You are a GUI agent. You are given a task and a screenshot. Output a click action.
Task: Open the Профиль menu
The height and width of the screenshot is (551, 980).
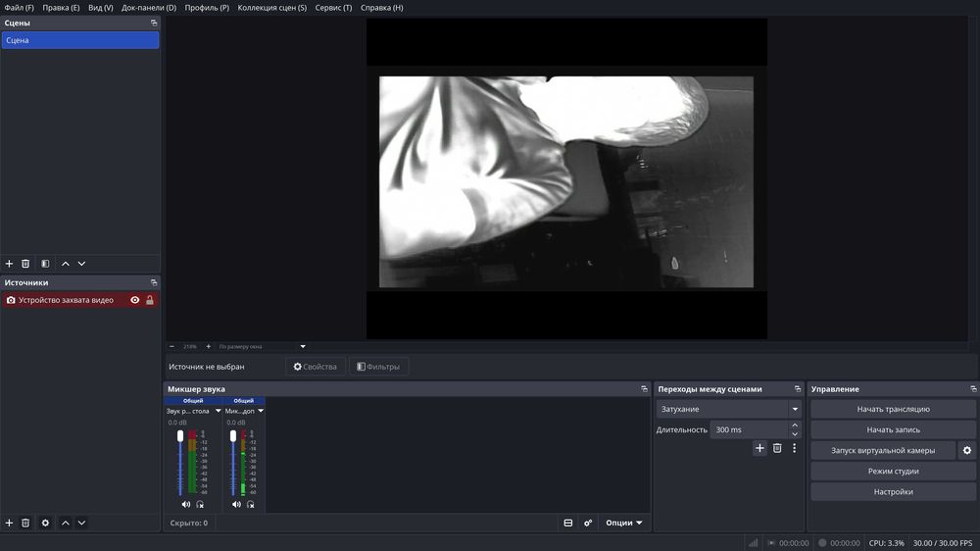point(207,8)
